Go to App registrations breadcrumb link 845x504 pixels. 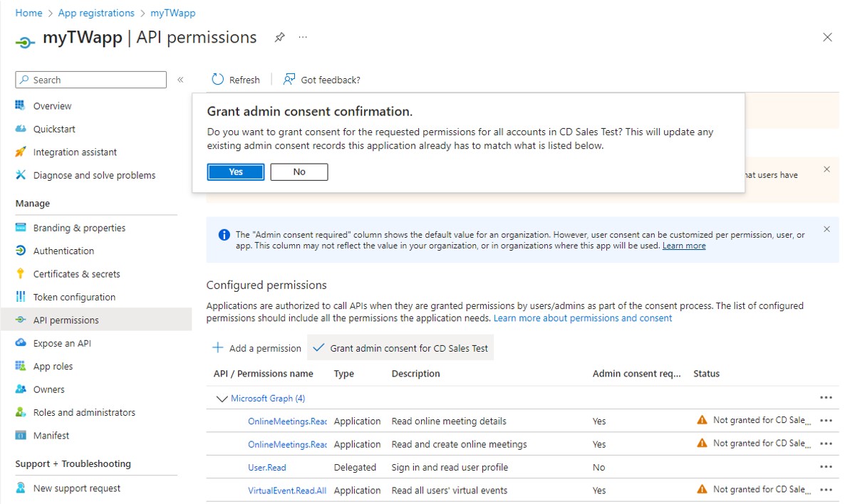click(x=96, y=13)
